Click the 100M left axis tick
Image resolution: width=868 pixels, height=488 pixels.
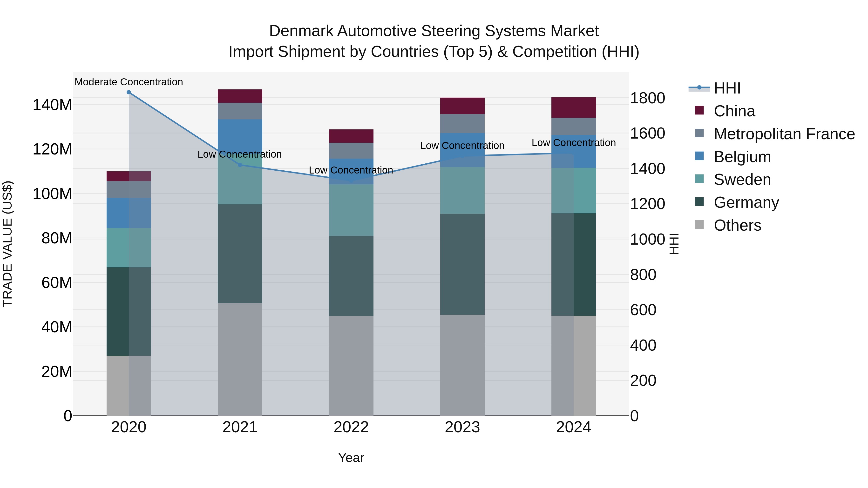[52, 194]
